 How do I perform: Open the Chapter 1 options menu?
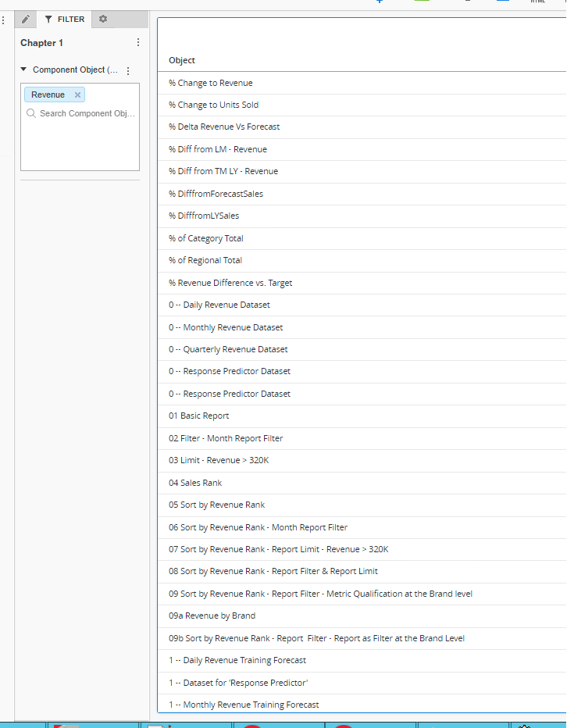point(138,43)
